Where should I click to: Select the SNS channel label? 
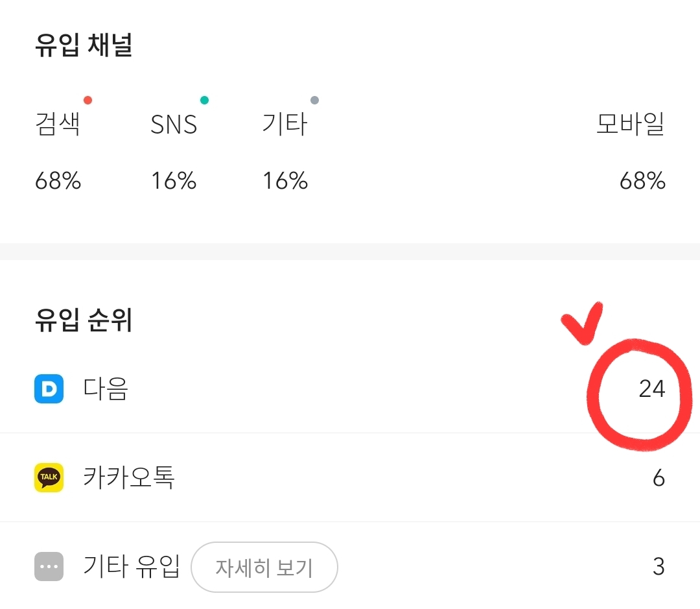pyautogui.click(x=174, y=125)
